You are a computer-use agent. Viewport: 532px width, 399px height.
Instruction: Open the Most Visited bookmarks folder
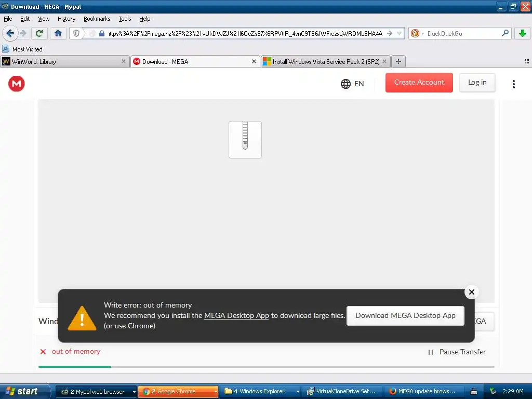click(x=22, y=49)
